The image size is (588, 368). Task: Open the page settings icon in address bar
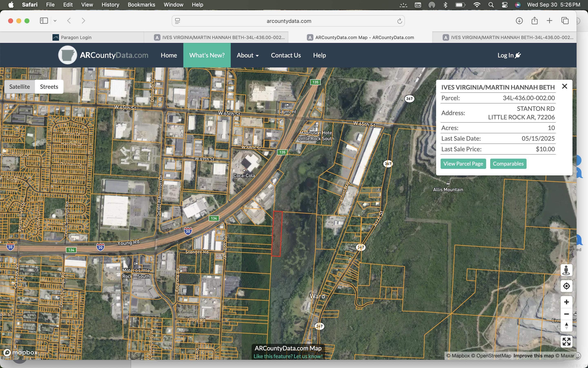tap(178, 21)
